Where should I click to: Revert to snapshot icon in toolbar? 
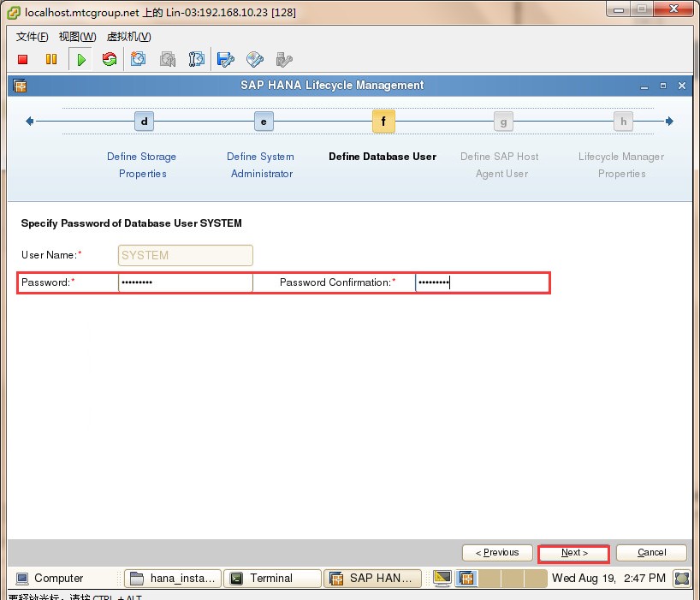pyautogui.click(x=168, y=59)
